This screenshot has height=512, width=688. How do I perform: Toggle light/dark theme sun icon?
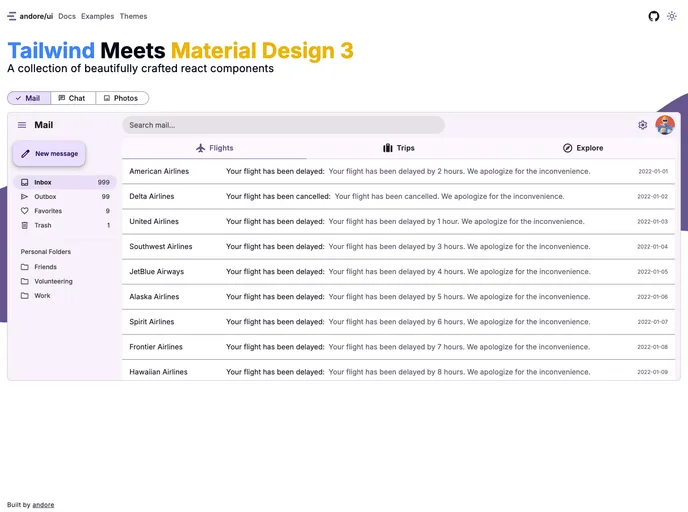(672, 16)
